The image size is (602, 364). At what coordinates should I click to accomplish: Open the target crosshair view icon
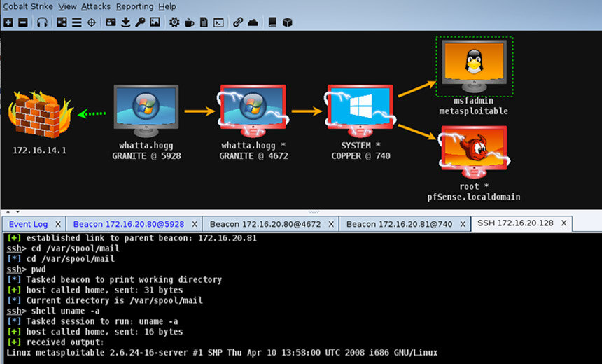pos(91,22)
